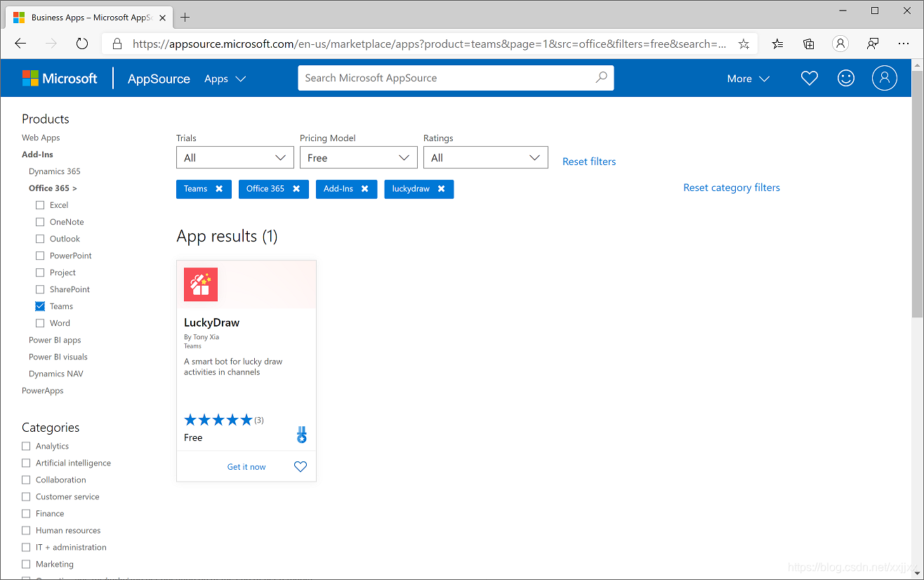Open the browser profile icon
The image size is (924, 580).
click(x=840, y=44)
